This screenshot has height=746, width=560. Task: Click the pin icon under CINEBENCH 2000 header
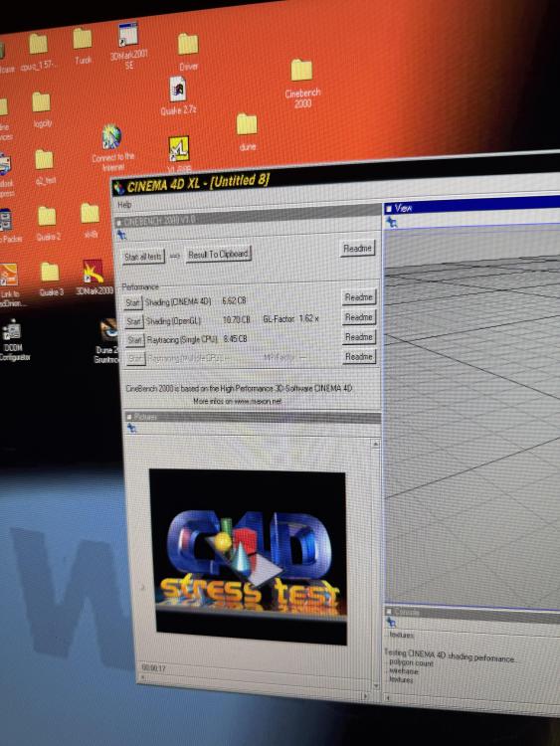click(x=121, y=235)
